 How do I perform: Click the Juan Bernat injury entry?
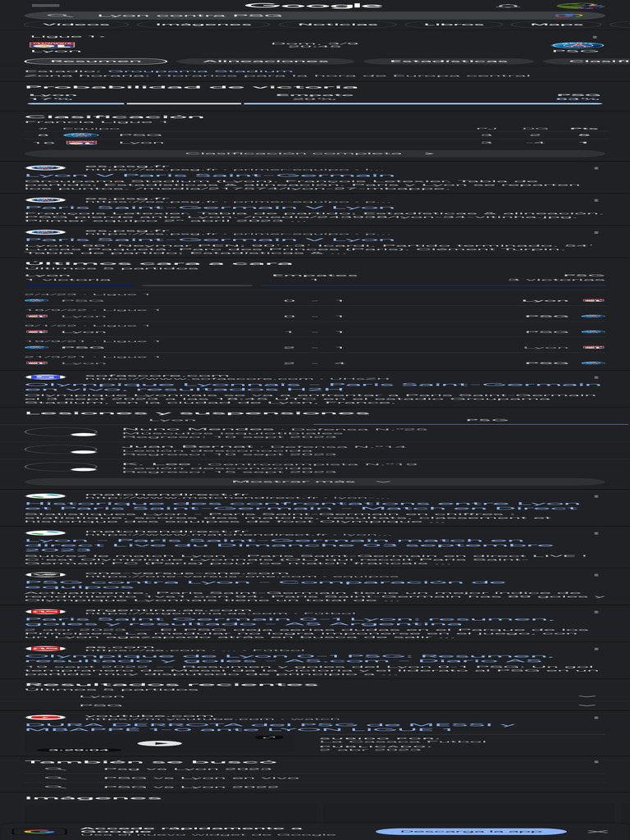coord(315,450)
